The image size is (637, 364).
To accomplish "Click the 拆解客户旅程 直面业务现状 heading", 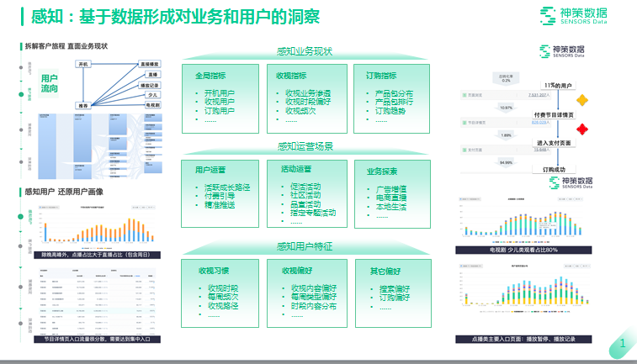I will coord(66,46).
